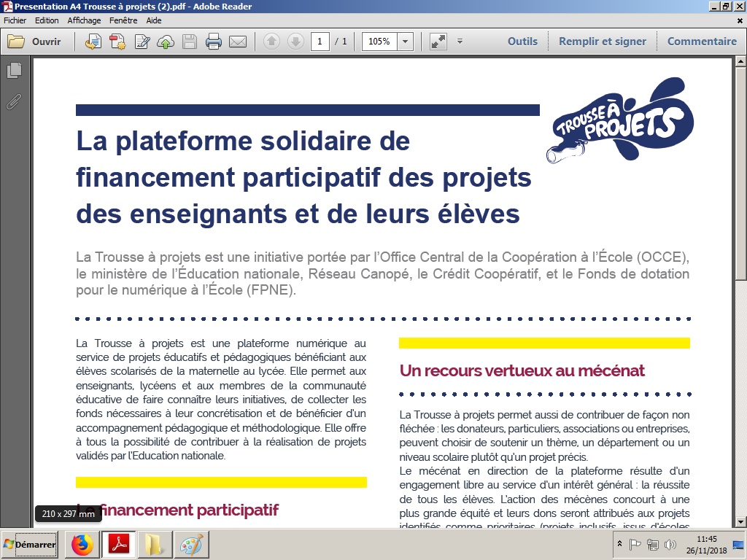Click the line 'niveau scolaire plutôt qu'un projet précis.'
Viewport: 747px width, 560px height.
click(494, 457)
